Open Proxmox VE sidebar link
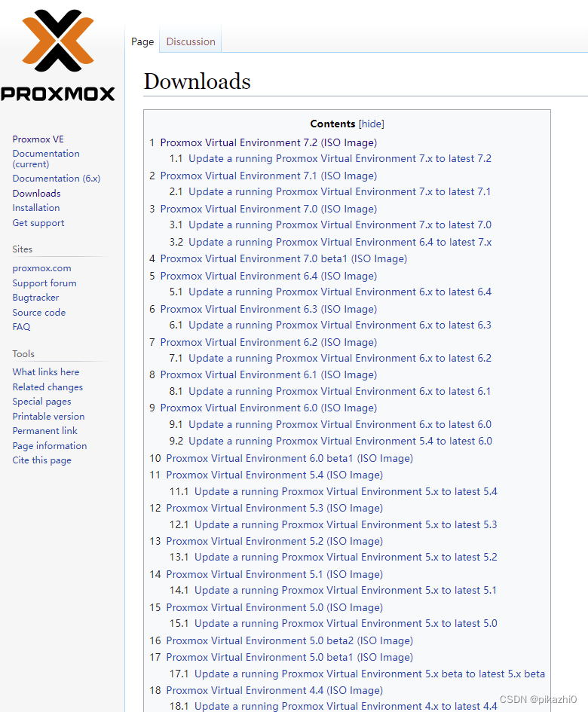 click(38, 139)
